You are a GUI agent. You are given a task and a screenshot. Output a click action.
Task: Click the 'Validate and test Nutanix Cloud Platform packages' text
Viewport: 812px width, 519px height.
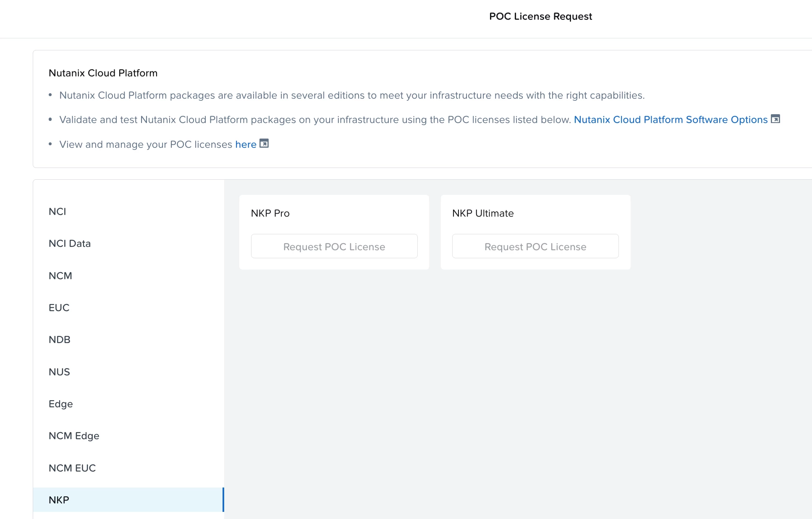tap(315, 120)
